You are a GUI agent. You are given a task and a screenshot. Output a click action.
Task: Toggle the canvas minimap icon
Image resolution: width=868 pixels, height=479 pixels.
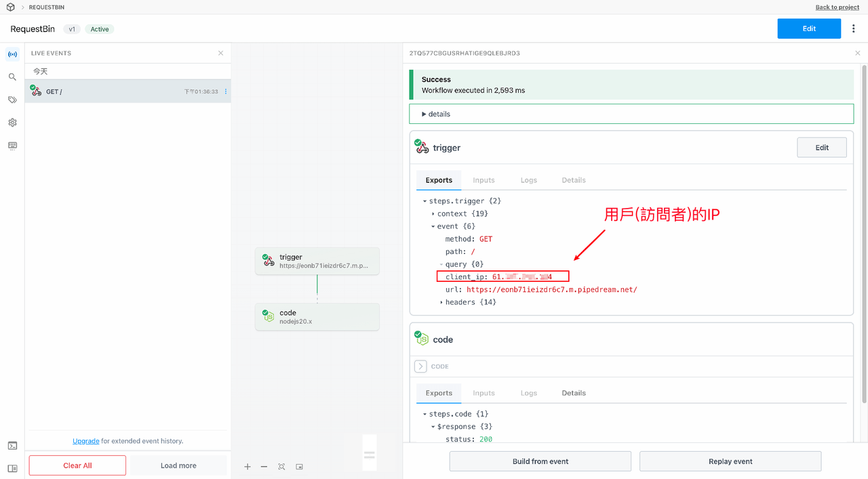point(300,467)
